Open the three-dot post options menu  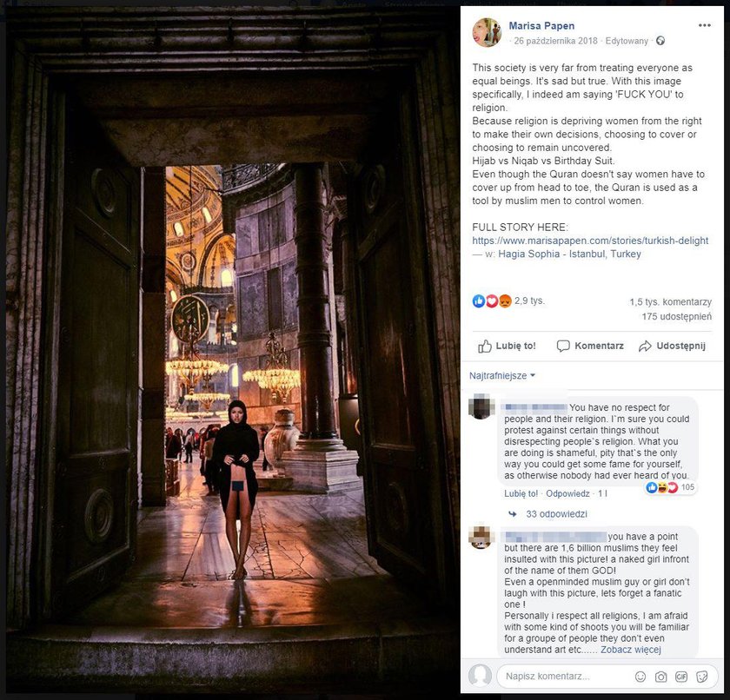tap(704, 25)
